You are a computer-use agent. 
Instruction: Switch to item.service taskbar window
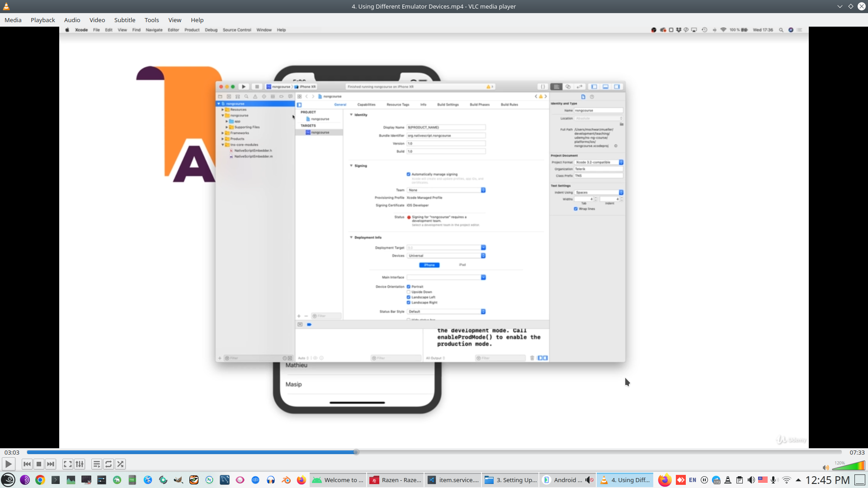coord(453,480)
